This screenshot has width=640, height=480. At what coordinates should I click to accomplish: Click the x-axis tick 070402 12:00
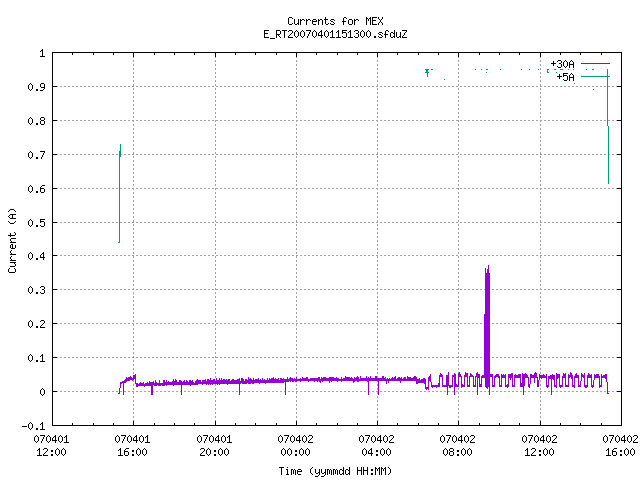click(539, 445)
